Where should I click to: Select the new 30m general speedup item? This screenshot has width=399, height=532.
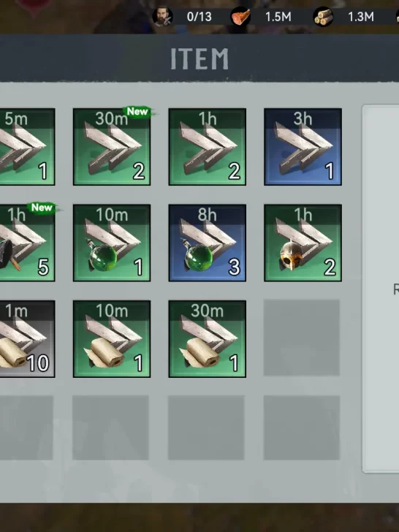(112, 147)
